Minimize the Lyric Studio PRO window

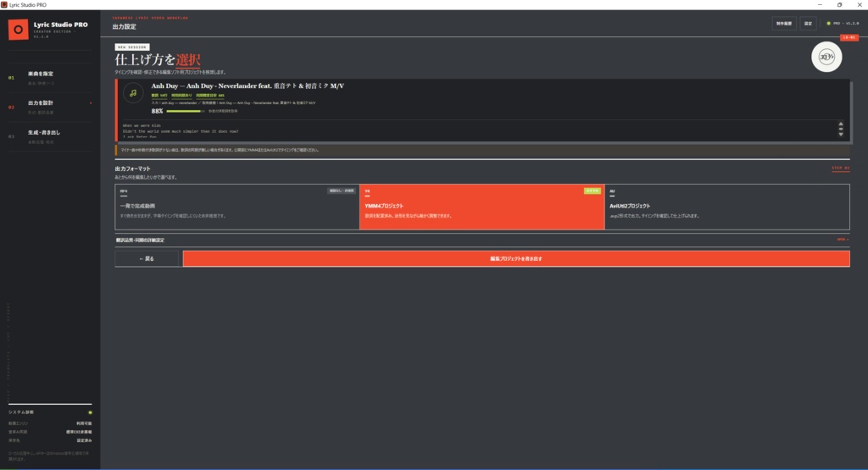(820, 4)
